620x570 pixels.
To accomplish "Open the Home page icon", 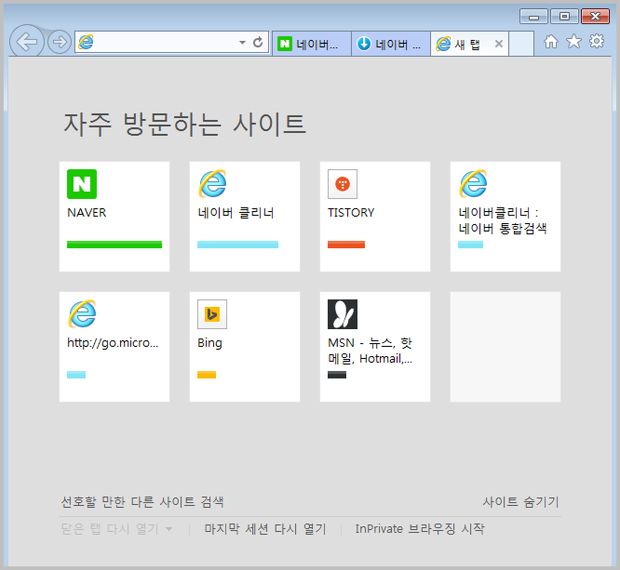I will [x=551, y=41].
